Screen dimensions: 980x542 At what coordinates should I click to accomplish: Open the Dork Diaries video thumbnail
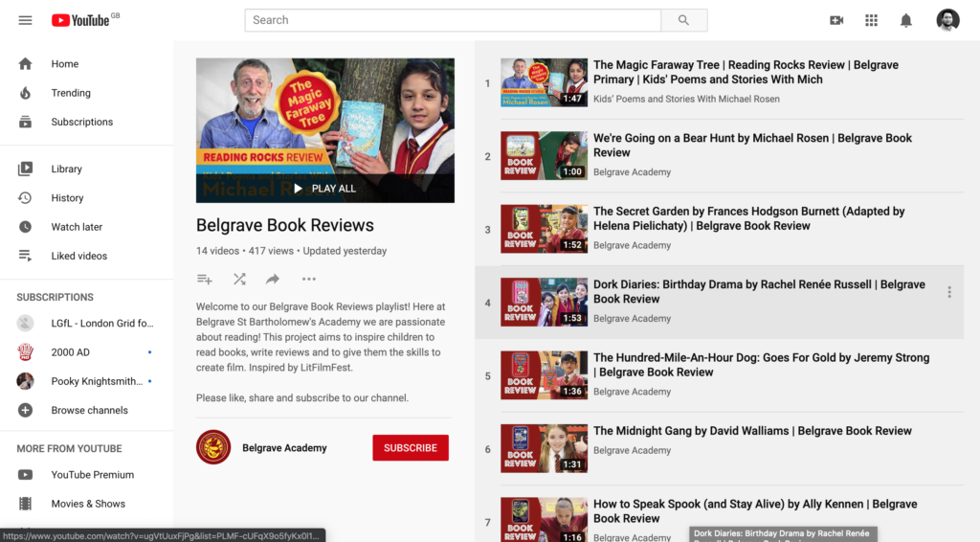[x=544, y=302]
